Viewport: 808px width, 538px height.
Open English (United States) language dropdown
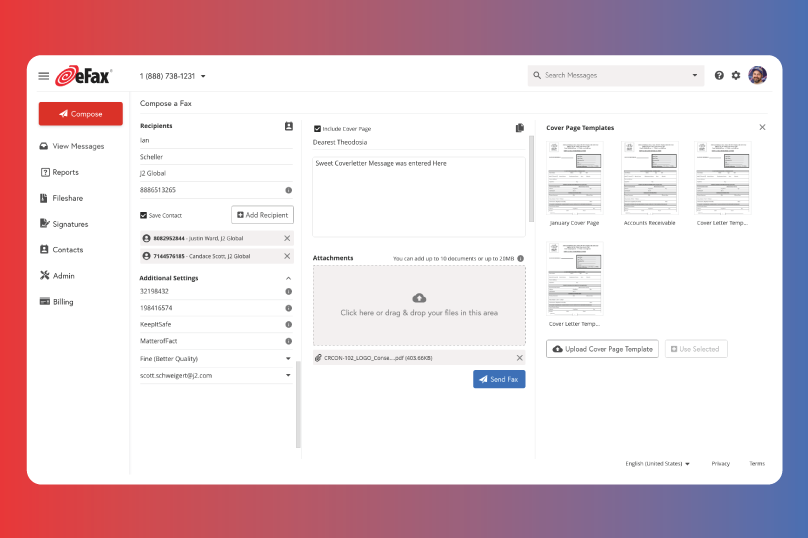pos(658,464)
